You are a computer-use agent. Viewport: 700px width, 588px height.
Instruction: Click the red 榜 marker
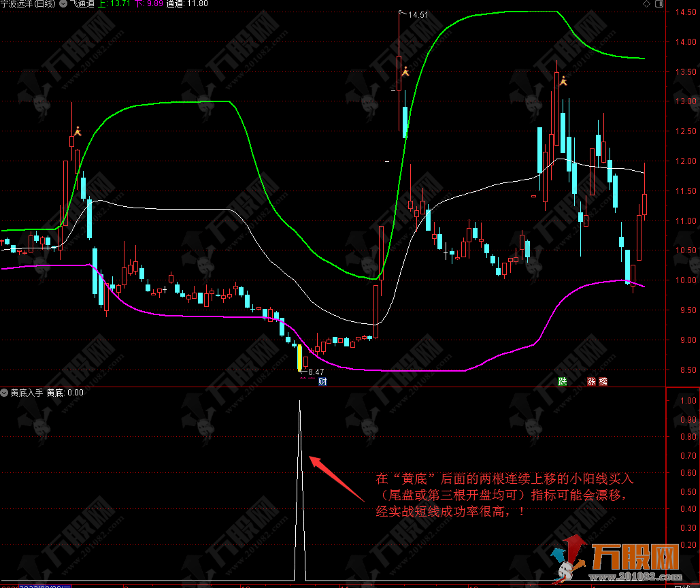click(x=603, y=381)
